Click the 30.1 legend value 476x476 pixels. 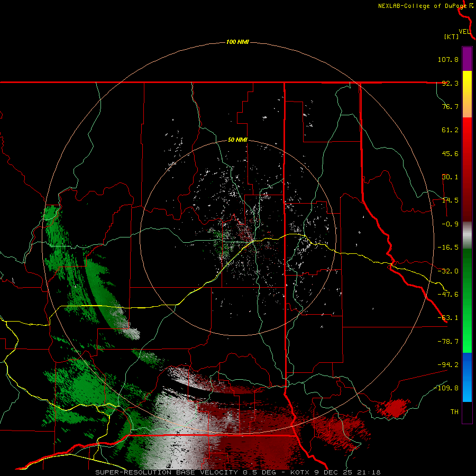(450, 177)
